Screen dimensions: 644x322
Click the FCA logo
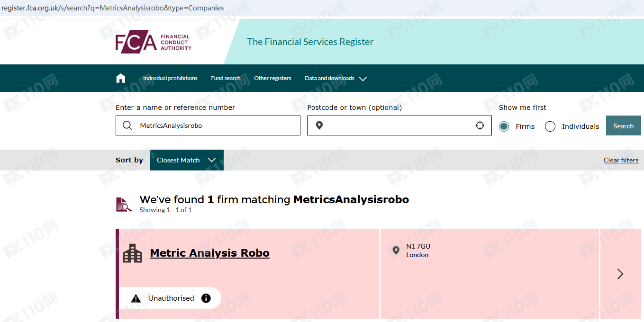point(153,42)
